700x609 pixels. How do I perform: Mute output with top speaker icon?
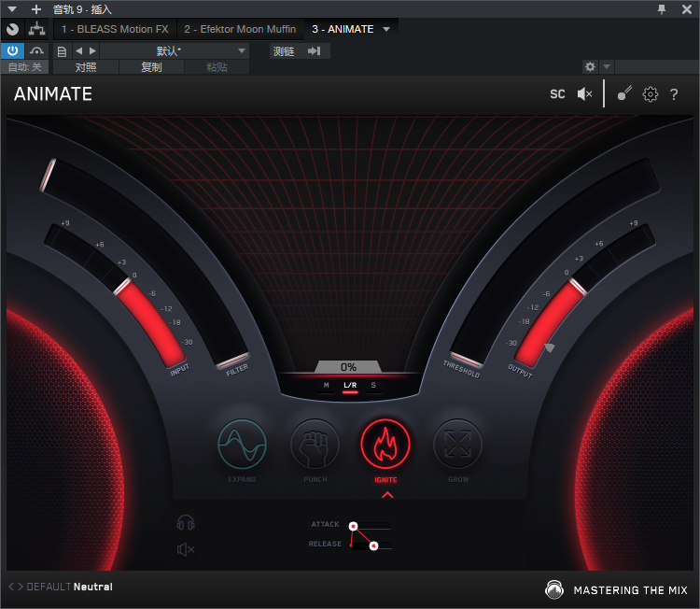584,94
